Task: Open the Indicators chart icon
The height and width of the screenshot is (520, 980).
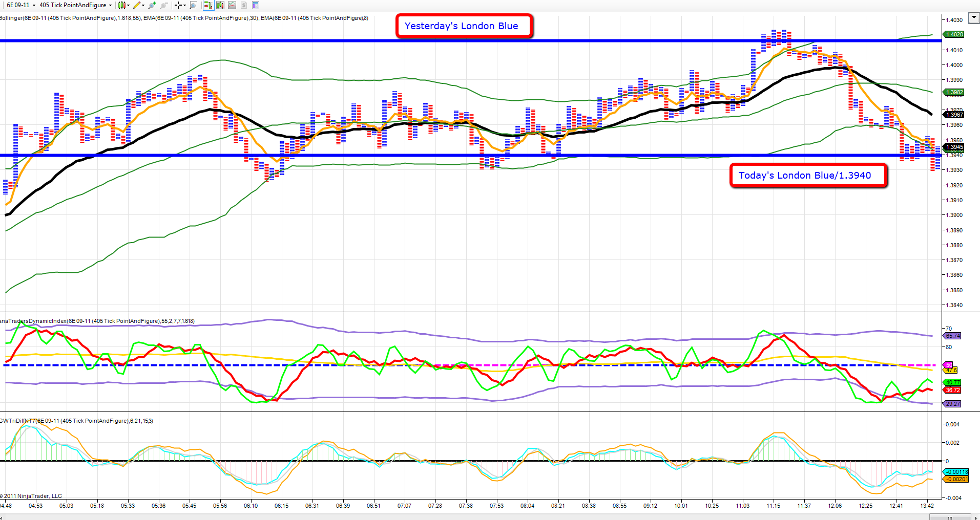Action: pyautogui.click(x=232, y=5)
